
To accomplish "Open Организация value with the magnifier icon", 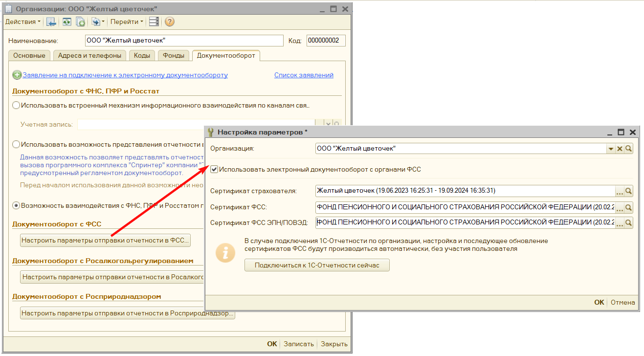I will [x=629, y=149].
